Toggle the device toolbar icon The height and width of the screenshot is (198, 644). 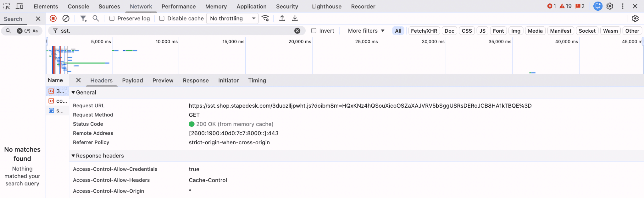19,6
